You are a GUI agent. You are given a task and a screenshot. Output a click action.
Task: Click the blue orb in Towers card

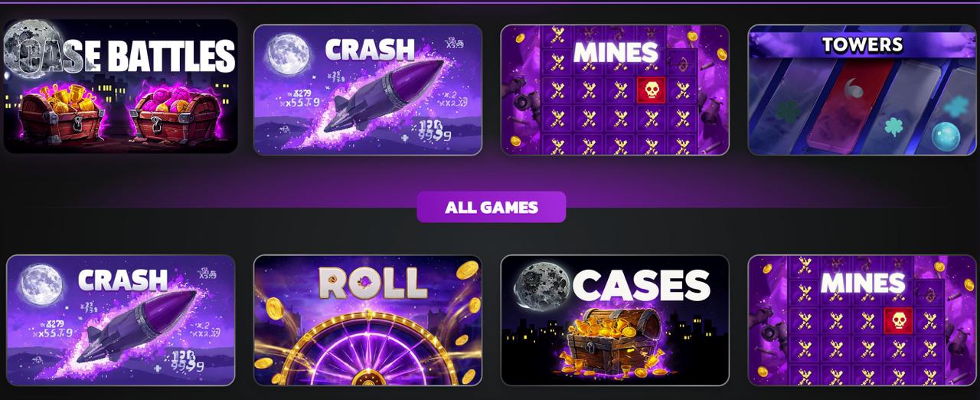click(x=944, y=136)
